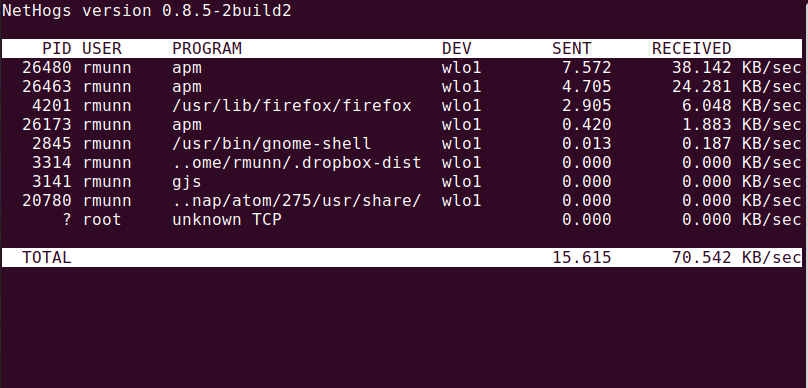This screenshot has width=808, height=388.
Task: Click the /usr/bin/gnome-shell program row
Action: (402, 144)
